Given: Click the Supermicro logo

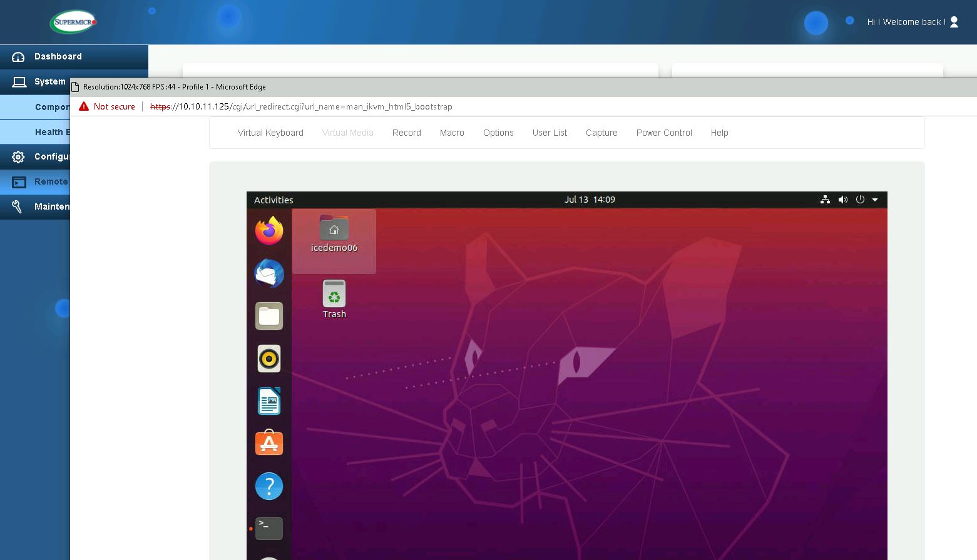Looking at the screenshot, I should click(x=74, y=22).
